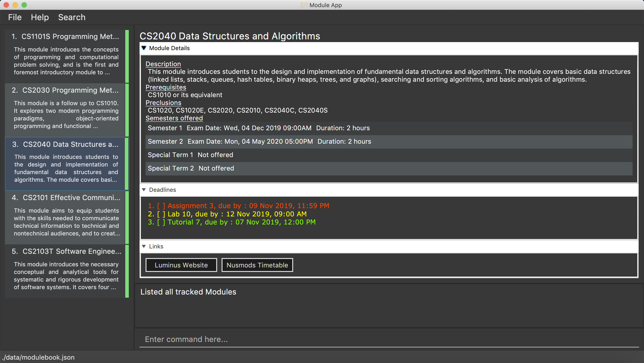644x363 pixels.
Task: Click the Module App envelope icon in title bar
Action: 304,5
